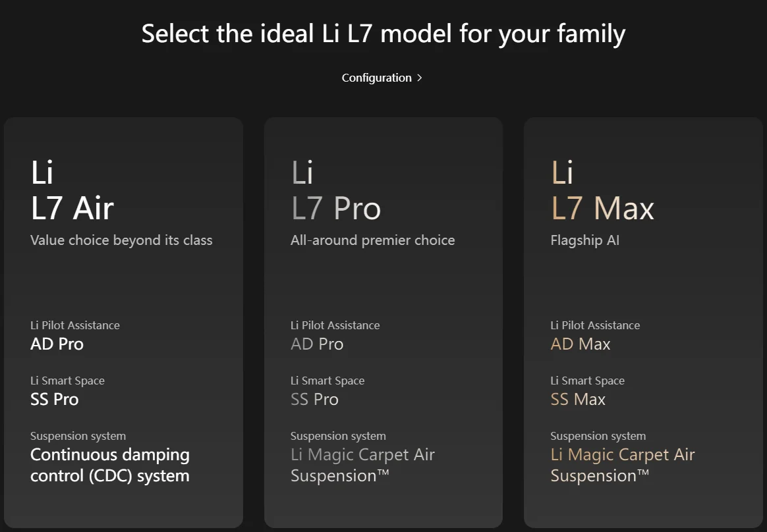The height and width of the screenshot is (532, 767).
Task: Click the "Value choice beyond its class" tagline
Action: (121, 240)
